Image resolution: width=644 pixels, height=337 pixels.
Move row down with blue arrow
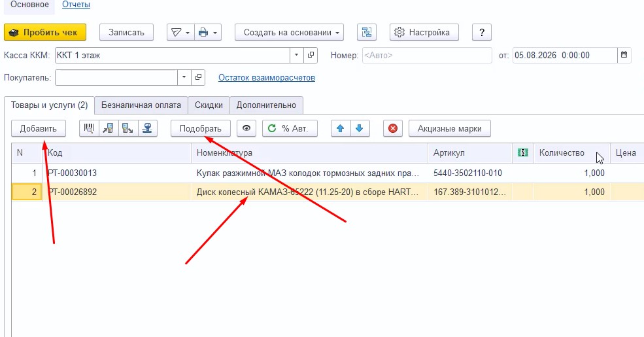(360, 129)
